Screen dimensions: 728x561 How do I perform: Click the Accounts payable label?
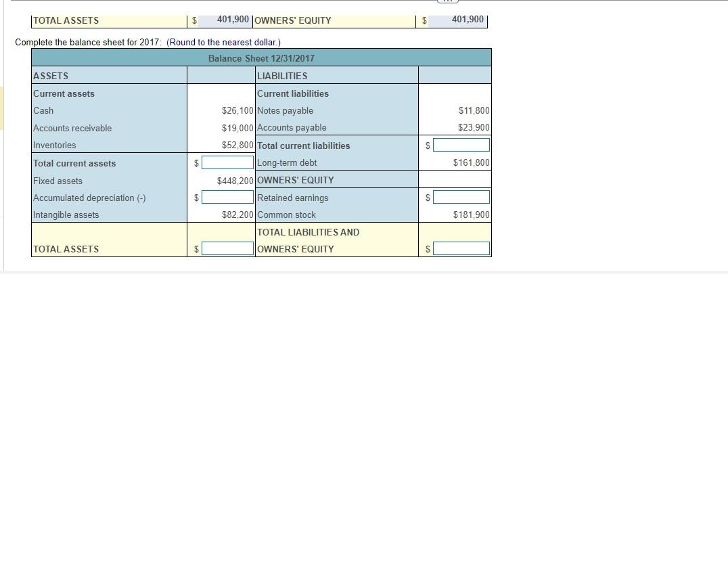pyautogui.click(x=292, y=127)
